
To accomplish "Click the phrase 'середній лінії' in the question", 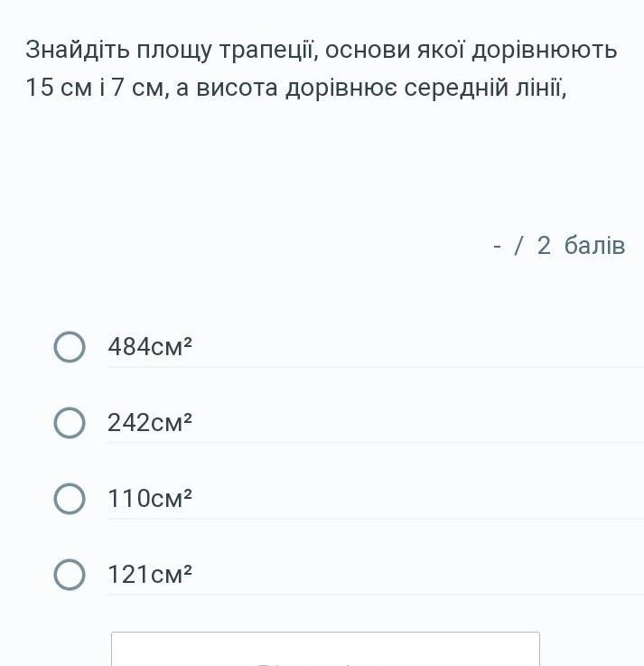I will [x=485, y=89].
